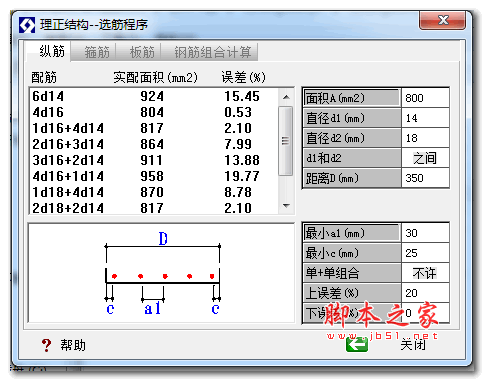Select the 3d16+2d14 result row
The width and height of the screenshot is (485, 382).
point(154,160)
